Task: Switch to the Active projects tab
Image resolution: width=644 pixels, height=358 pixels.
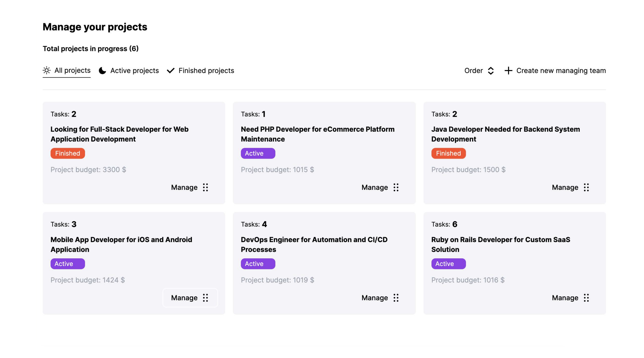Action: pyautogui.click(x=129, y=70)
